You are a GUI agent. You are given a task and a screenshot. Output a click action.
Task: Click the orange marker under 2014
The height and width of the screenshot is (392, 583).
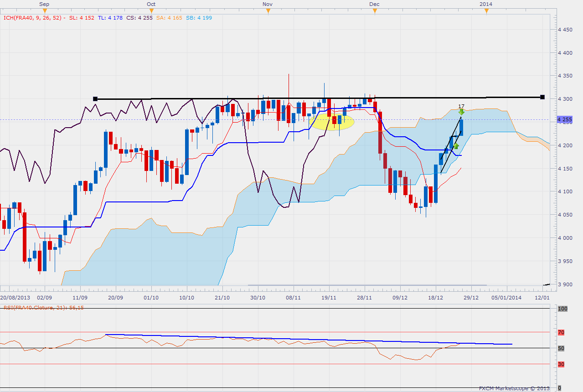click(x=486, y=10)
